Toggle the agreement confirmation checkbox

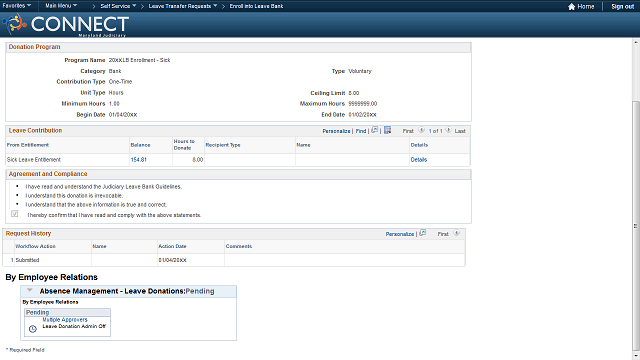15,214
